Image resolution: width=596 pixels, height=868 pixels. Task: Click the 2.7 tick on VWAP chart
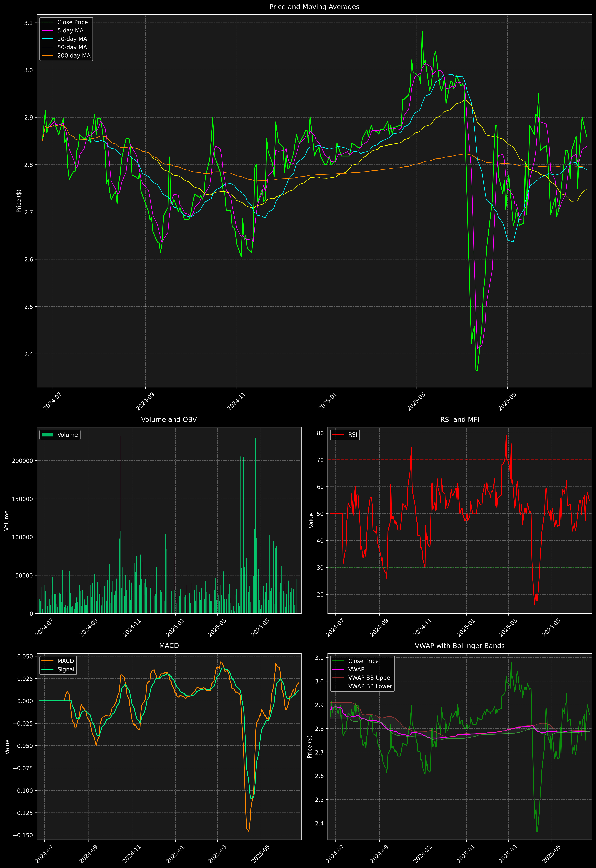pos(319,752)
